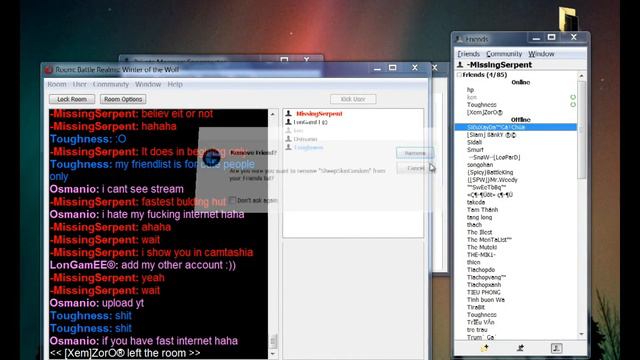Viewport: 640px width, 360px height.
Task: Select "[[SPW]]Mr.Woody" in friends list
Action: click(492, 180)
